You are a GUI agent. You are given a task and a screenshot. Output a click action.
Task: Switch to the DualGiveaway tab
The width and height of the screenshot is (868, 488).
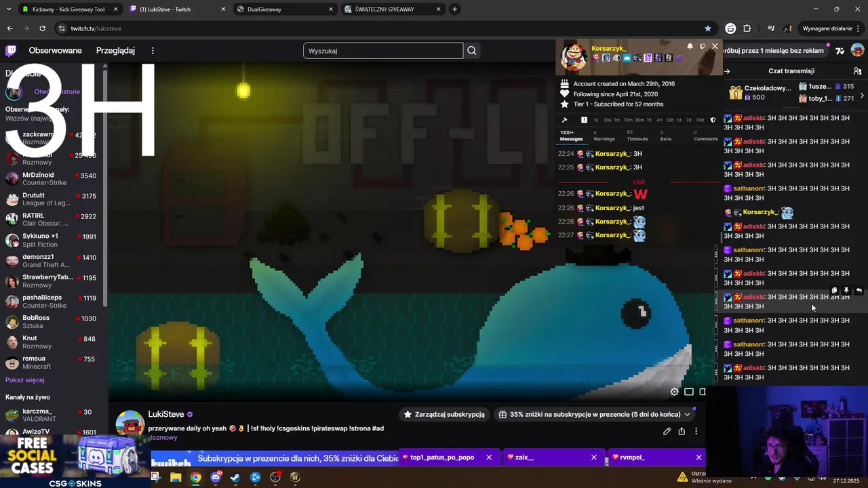(x=284, y=9)
